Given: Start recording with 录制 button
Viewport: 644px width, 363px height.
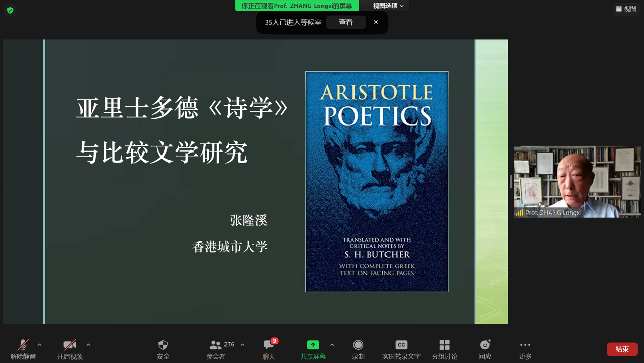Looking at the screenshot, I should 358,349.
